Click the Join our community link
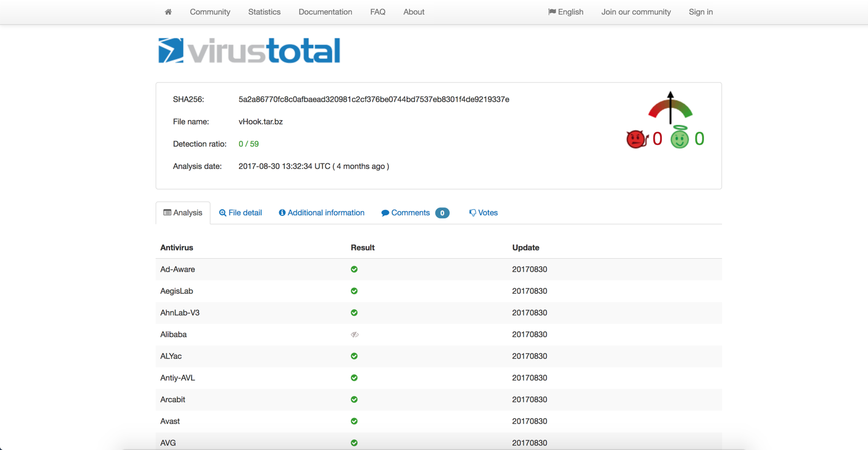Screen dimensions: 868x450 636,11
